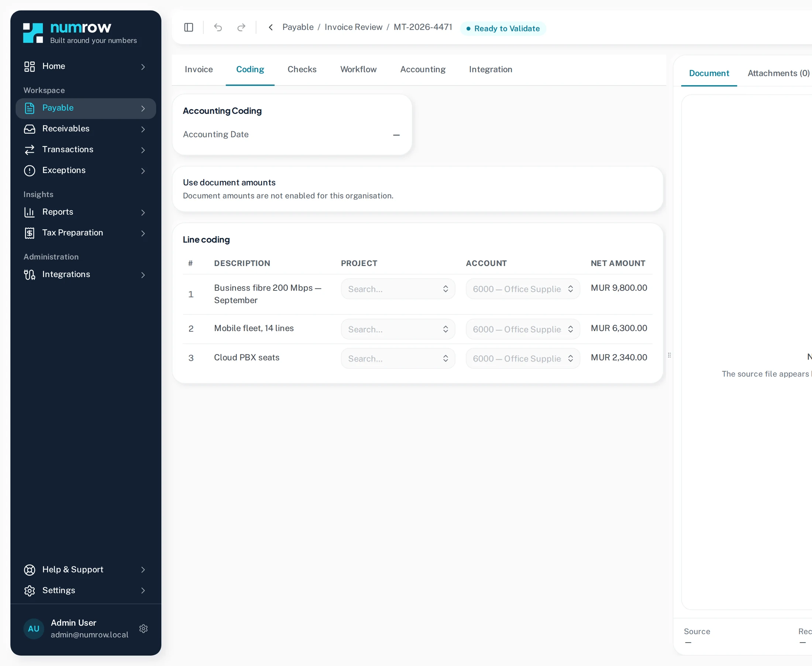Go back using the breadcrumb chevron

click(271, 27)
